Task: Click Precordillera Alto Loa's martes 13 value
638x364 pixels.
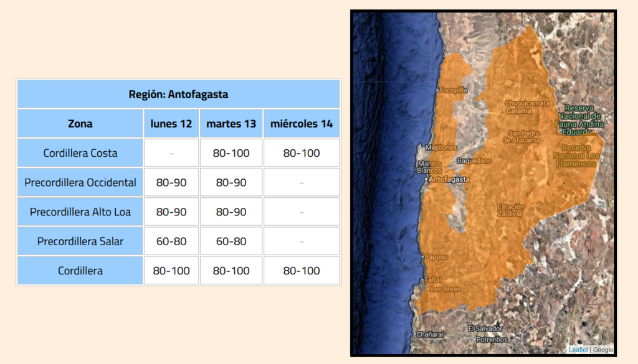Action: coord(231,212)
